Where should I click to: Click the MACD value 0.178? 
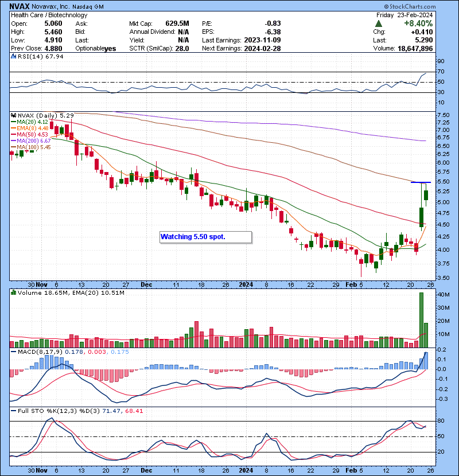click(75, 352)
